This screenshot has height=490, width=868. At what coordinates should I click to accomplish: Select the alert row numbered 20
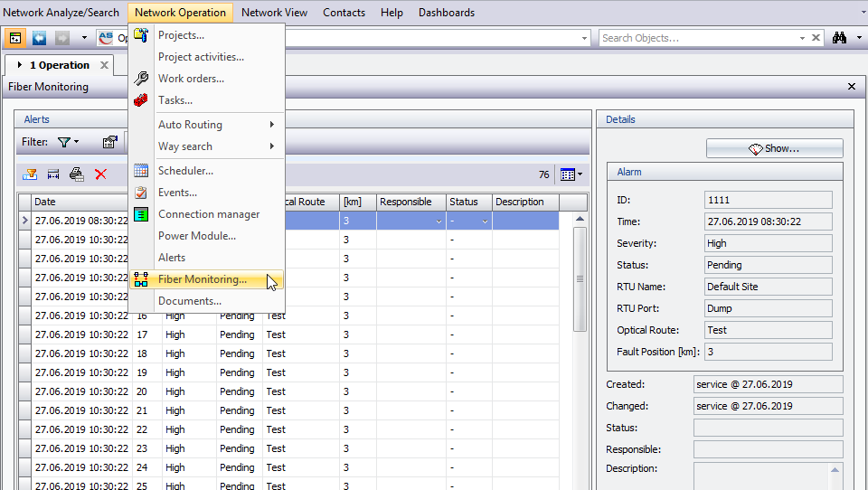[295, 391]
